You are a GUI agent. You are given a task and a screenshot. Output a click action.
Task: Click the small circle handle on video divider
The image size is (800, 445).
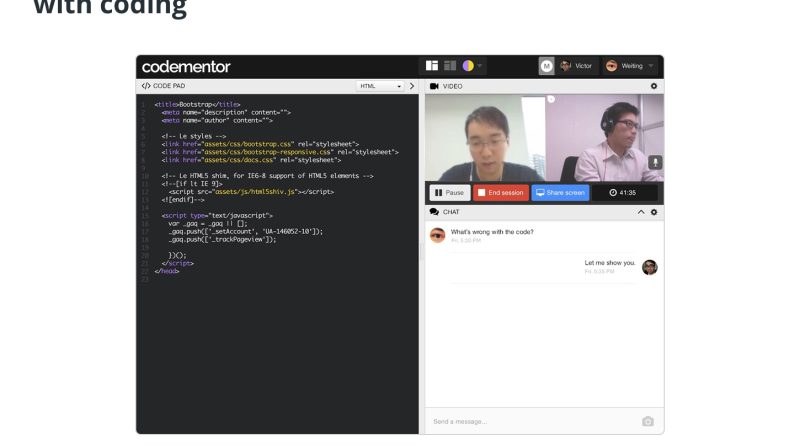[x=551, y=99]
